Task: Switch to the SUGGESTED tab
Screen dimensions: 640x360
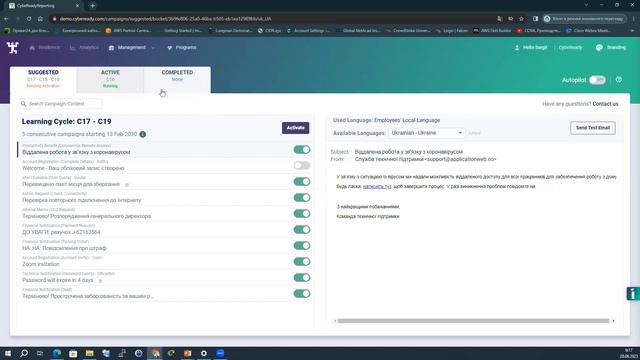Action: coord(43,79)
